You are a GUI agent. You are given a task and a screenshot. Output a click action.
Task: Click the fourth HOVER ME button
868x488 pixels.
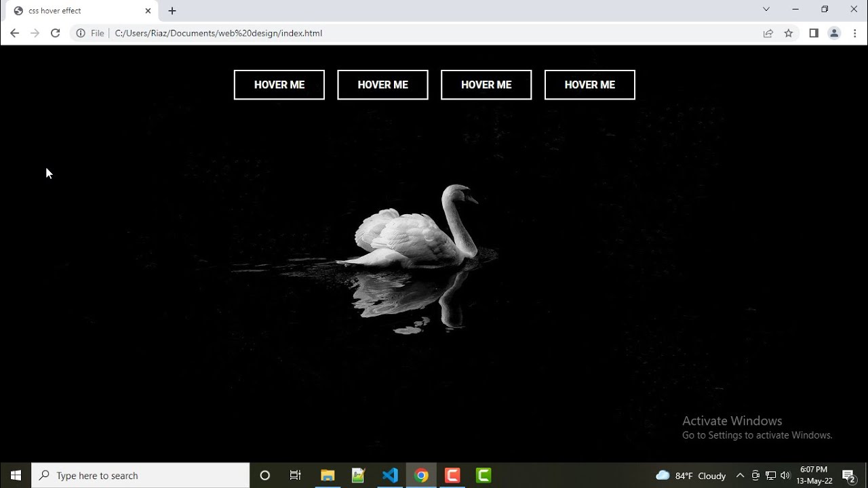coord(590,85)
